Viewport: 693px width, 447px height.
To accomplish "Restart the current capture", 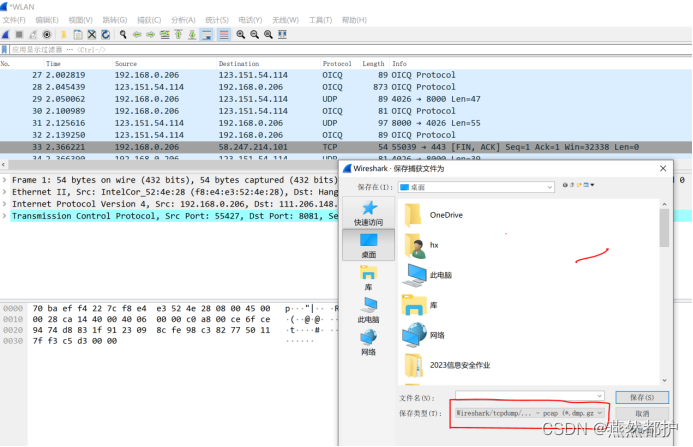I will [33, 34].
